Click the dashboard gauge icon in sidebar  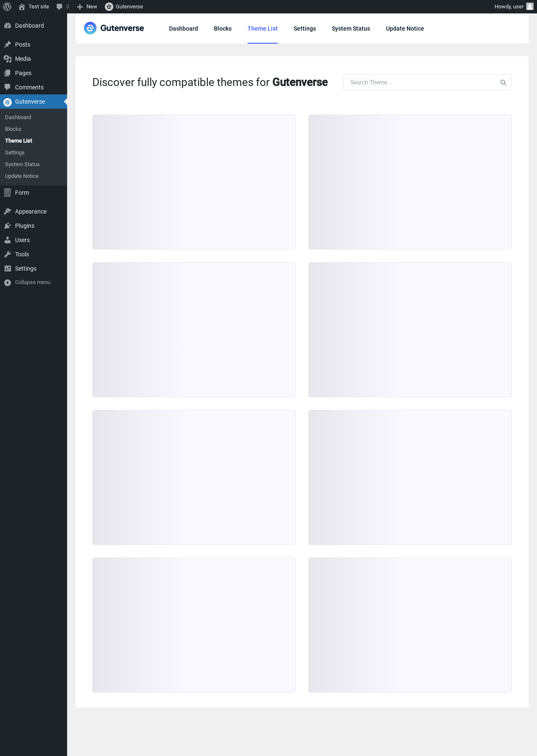pos(8,26)
